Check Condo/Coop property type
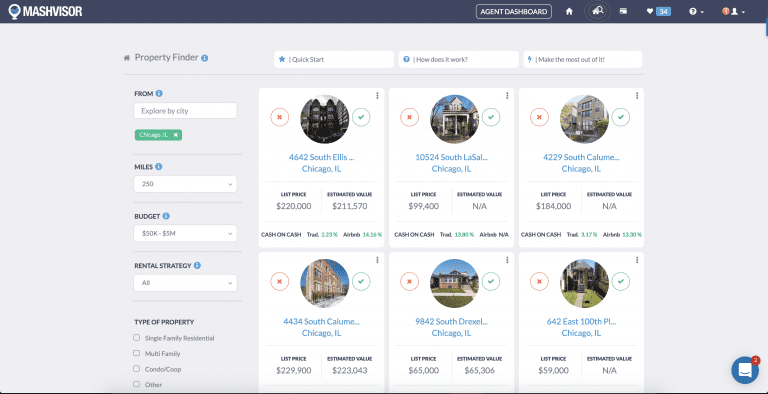Viewport: 768px width, 394px height. click(137, 369)
